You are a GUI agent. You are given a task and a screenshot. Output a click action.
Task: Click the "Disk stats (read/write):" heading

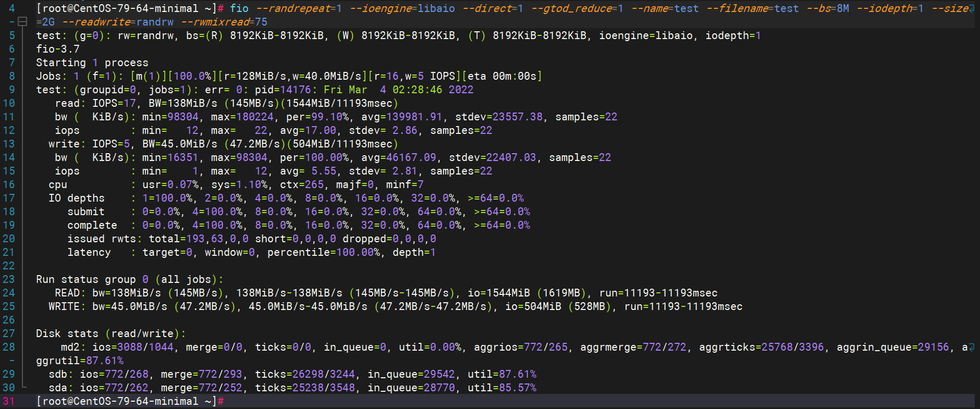click(111, 333)
